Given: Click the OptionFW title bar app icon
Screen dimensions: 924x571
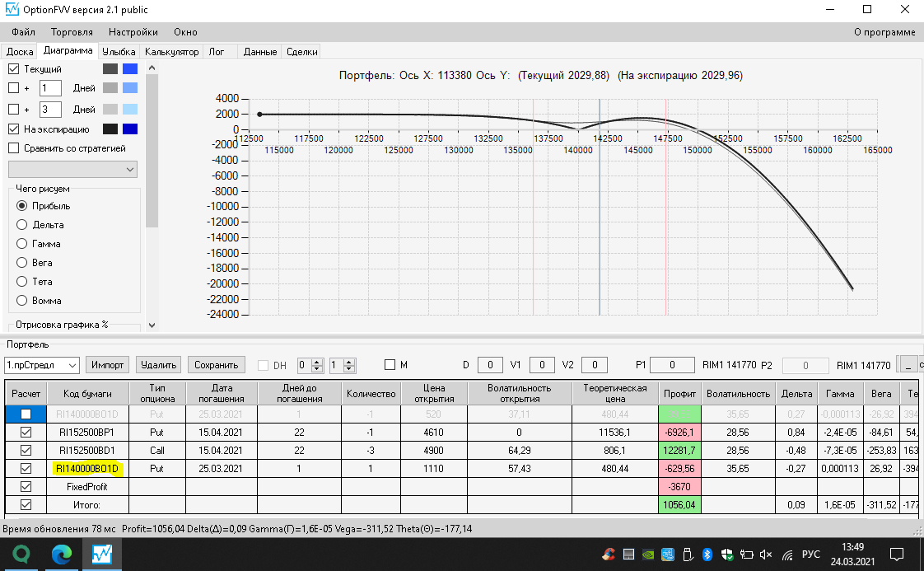Looking at the screenshot, I should [x=12, y=9].
